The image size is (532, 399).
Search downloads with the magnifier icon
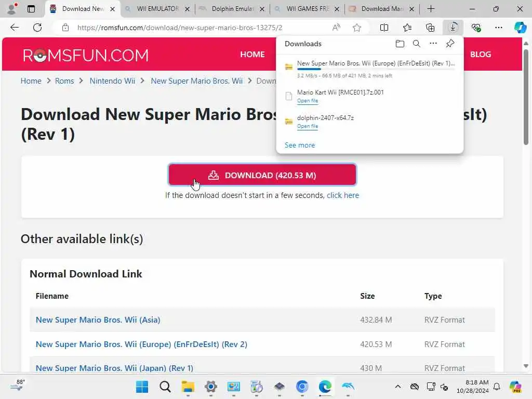(417, 44)
